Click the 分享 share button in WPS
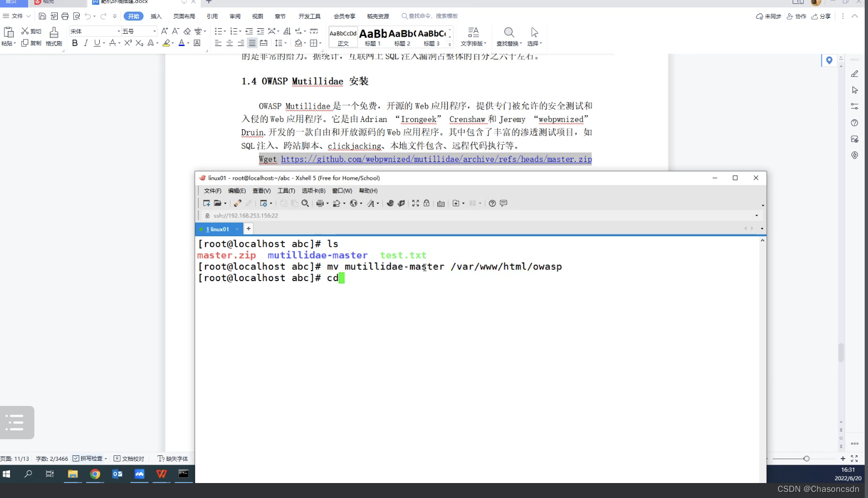 tap(821, 16)
